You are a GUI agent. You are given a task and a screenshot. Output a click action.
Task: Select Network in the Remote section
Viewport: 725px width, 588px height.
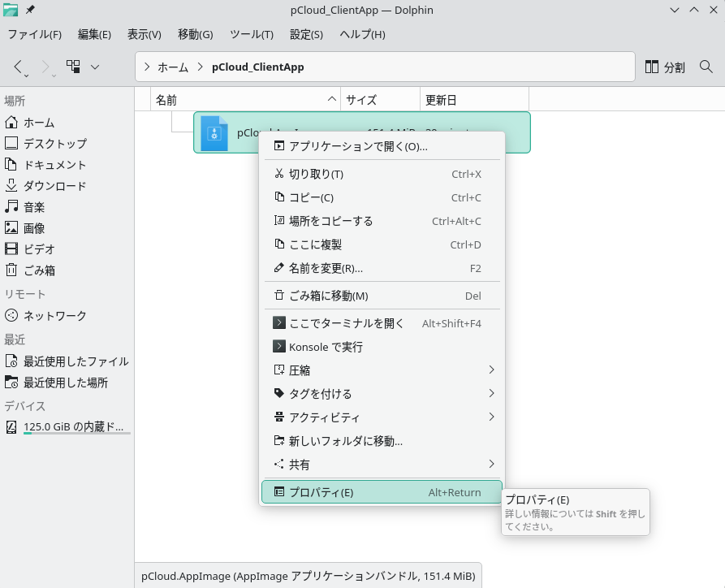click(x=54, y=316)
